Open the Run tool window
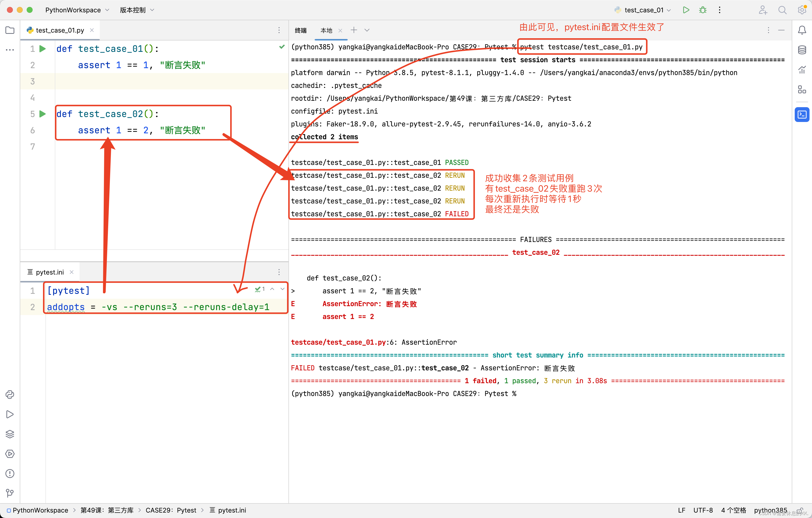The height and width of the screenshot is (518, 812). (x=10, y=414)
